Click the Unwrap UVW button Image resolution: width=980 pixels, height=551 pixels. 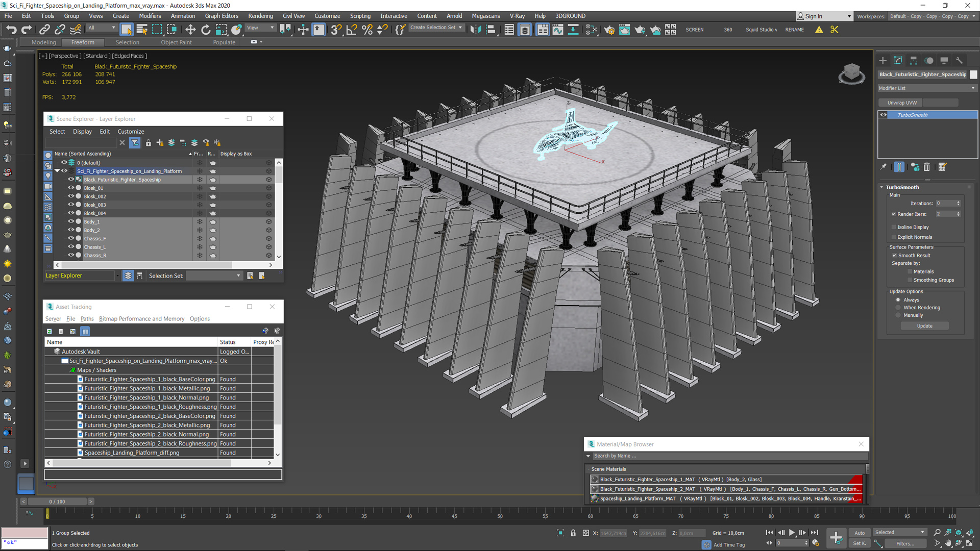[x=902, y=103]
